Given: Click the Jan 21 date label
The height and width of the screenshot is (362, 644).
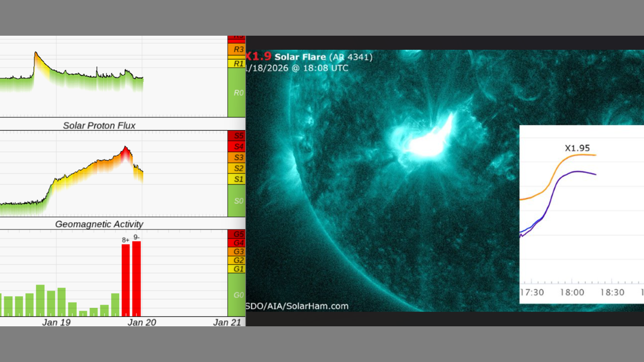Looking at the screenshot, I should (x=227, y=322).
